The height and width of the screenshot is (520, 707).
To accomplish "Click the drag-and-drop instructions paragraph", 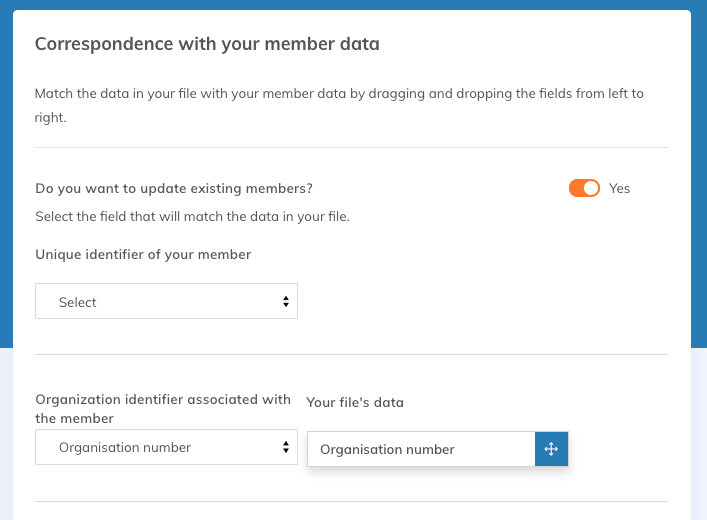I will coord(339,104).
